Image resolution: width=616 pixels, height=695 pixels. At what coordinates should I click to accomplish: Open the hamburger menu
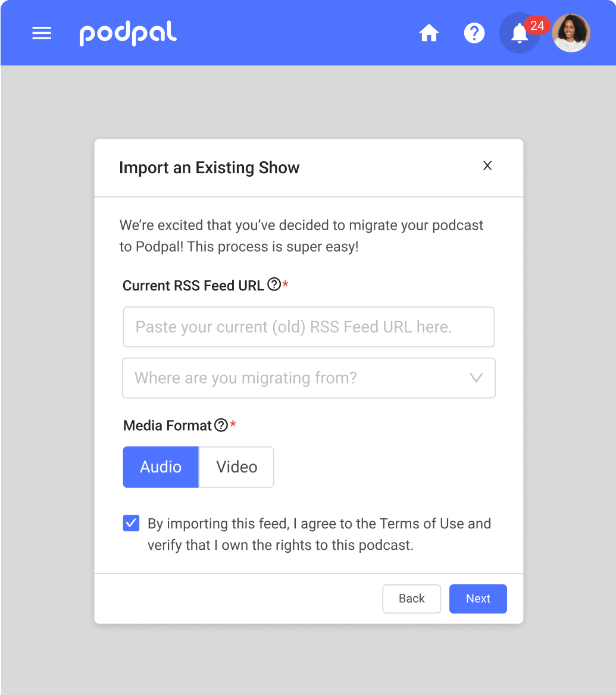click(42, 33)
